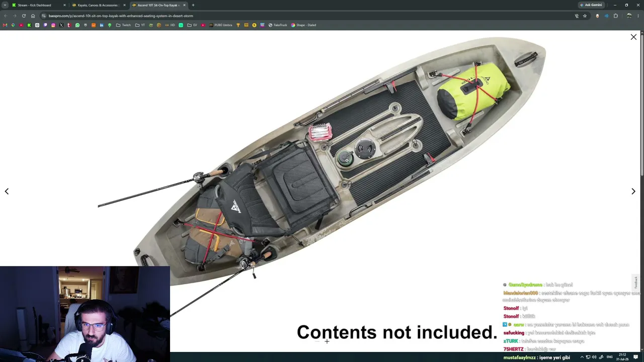
Task: Open the taskbar volume control
Action: pos(594,357)
